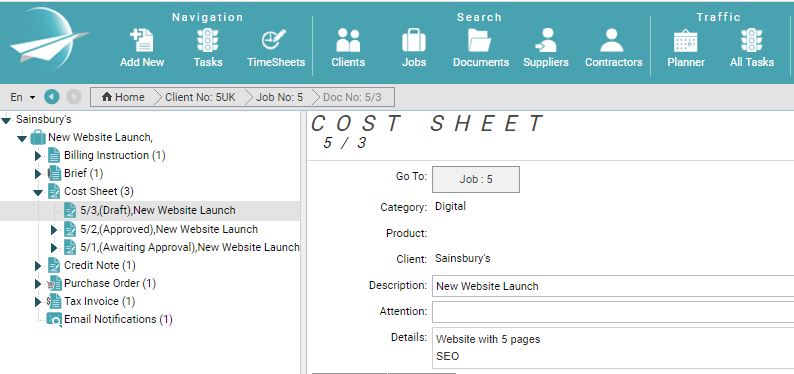
Task: Select Purchase Order (1) tree label
Action: tap(109, 283)
